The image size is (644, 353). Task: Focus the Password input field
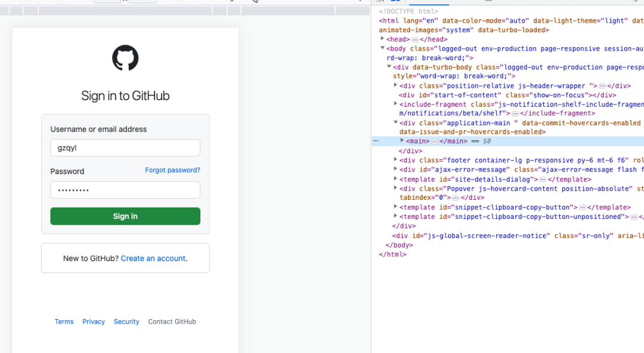coord(125,190)
